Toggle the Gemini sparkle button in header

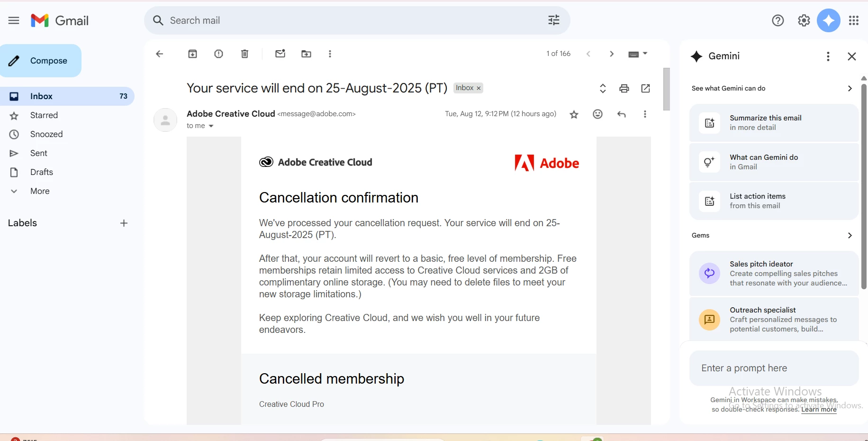828,20
